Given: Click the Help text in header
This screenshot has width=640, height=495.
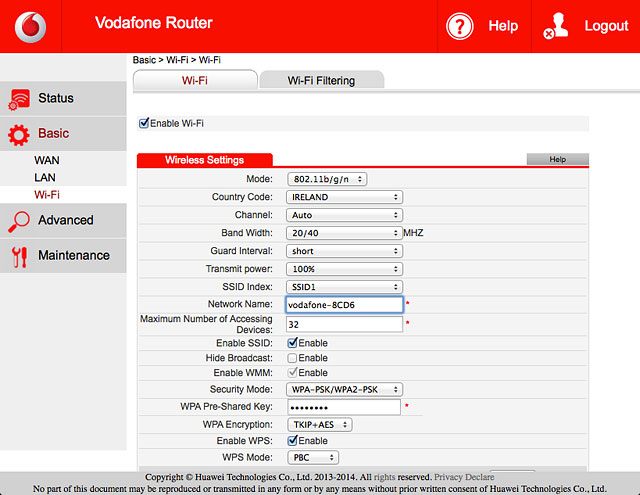Looking at the screenshot, I should pyautogui.click(x=503, y=26).
